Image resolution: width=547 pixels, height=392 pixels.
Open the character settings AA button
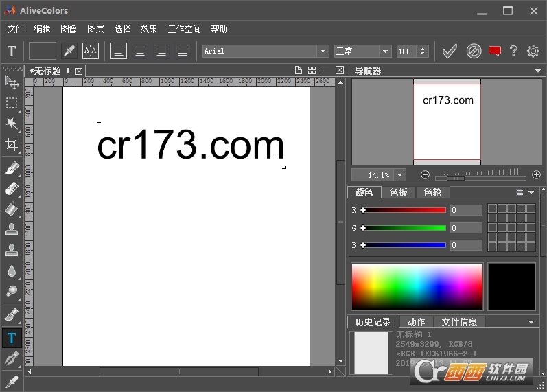point(91,51)
